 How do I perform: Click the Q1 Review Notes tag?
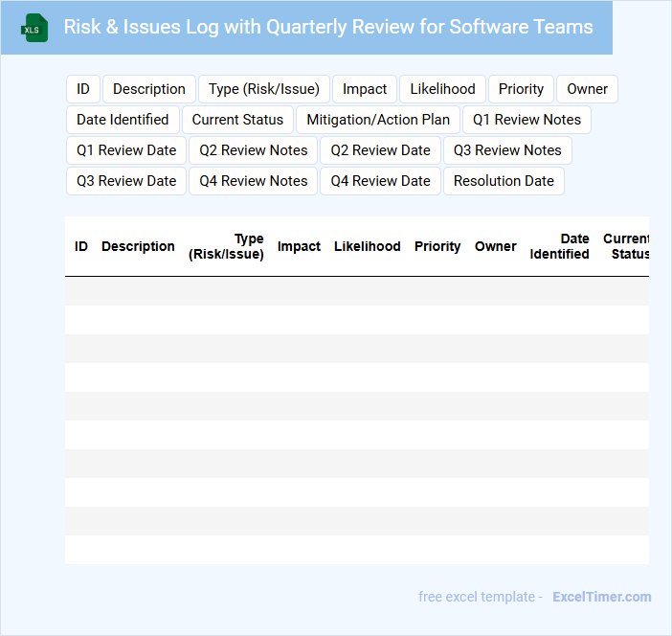pos(526,120)
